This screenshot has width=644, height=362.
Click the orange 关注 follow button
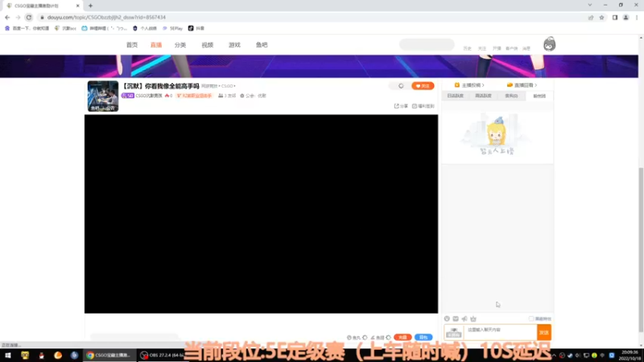(423, 86)
